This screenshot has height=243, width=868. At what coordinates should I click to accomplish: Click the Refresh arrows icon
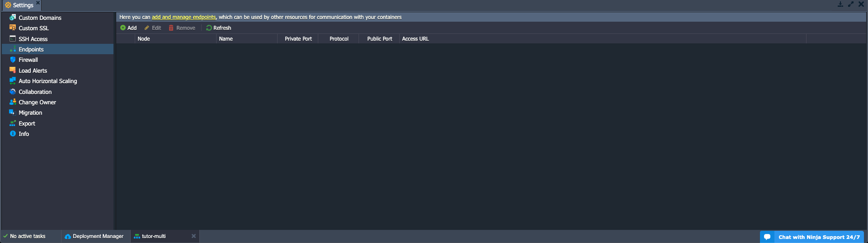pyautogui.click(x=209, y=28)
